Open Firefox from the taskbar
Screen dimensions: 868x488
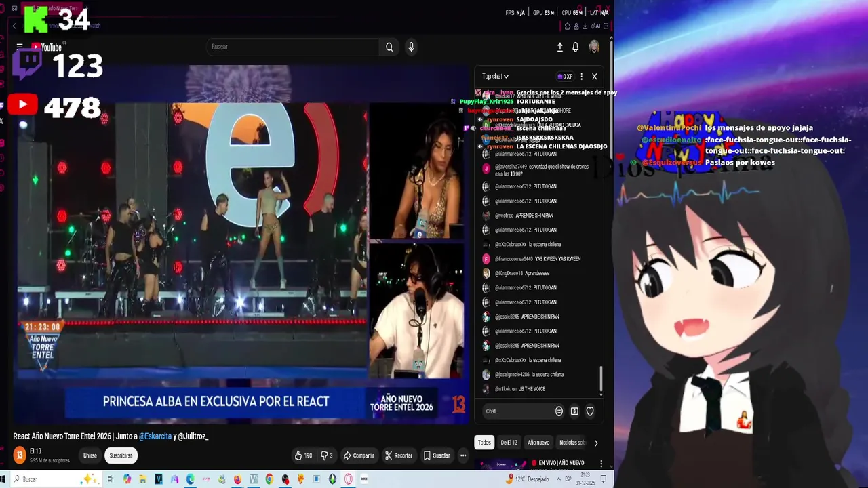tap(237, 479)
